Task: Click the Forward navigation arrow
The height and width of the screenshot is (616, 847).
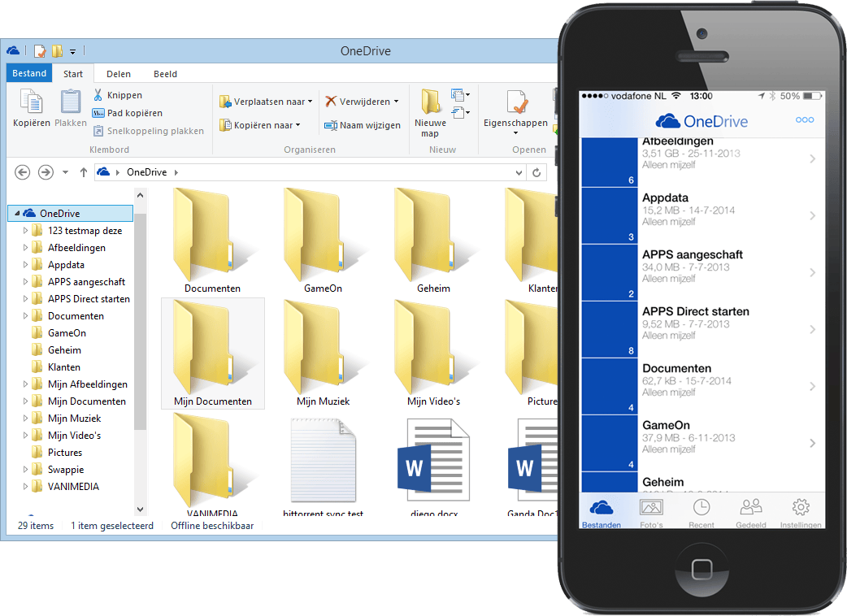Action: 46,172
